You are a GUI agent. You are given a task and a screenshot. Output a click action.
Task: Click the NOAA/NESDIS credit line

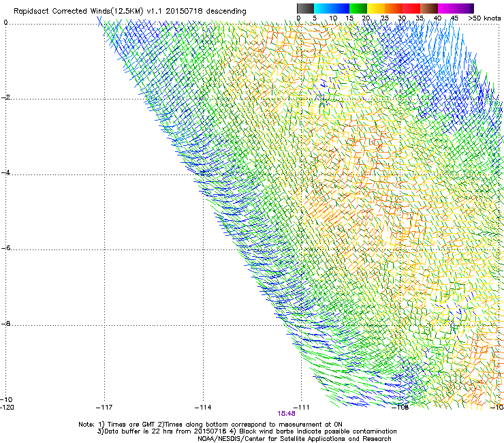coord(294,439)
